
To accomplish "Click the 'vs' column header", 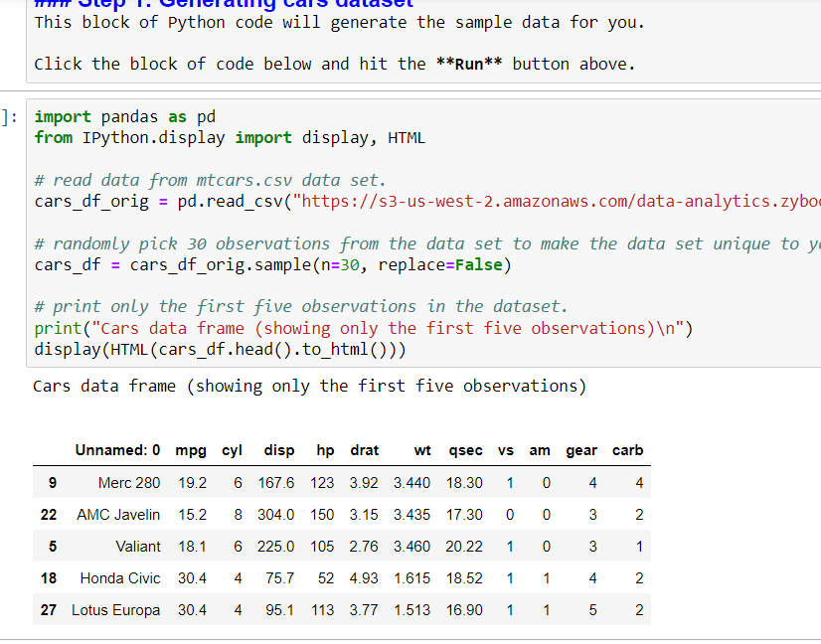I will (506, 450).
